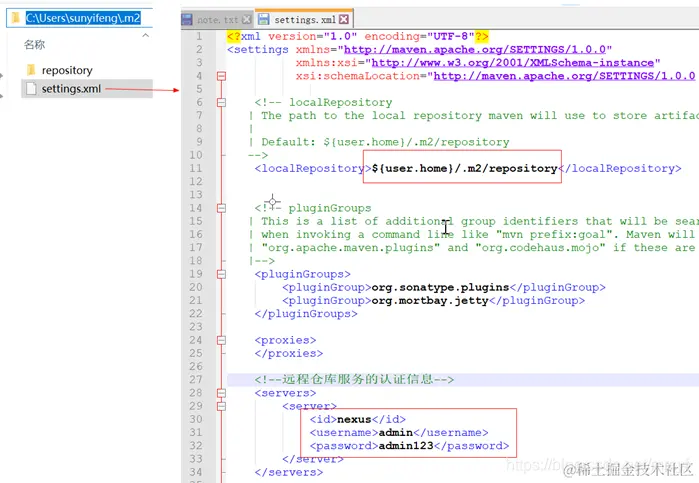Click the opening <proxies> tag
Screen dimensions: 699x483
coord(285,340)
